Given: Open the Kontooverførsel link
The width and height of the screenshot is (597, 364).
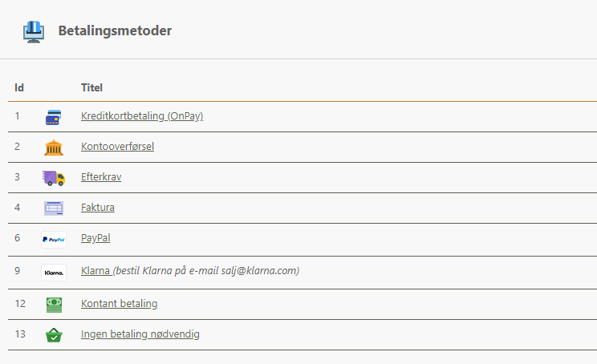Looking at the screenshot, I should [118, 147].
